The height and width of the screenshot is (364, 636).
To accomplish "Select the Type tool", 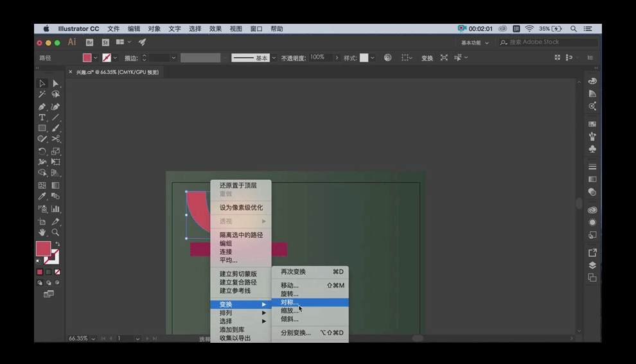I will tap(42, 117).
